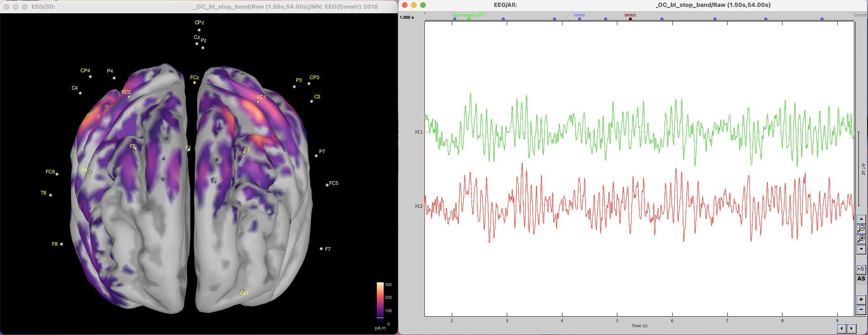Screen dimensions: 868x335
Task: Click the zoom out magnifier icon
Action: click(861, 229)
